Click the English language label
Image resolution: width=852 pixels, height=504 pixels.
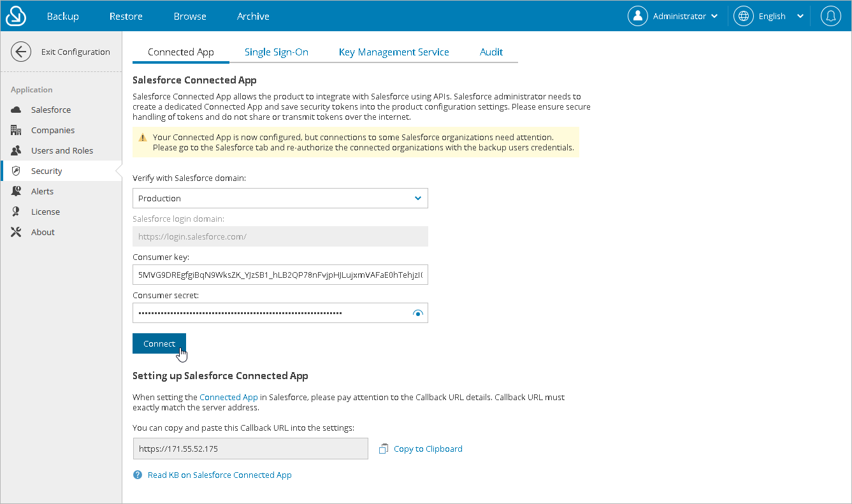pos(772,16)
